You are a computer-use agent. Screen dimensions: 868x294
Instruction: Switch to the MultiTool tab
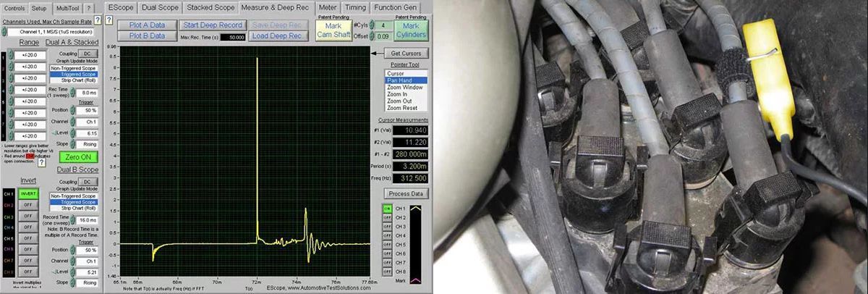[x=67, y=8]
